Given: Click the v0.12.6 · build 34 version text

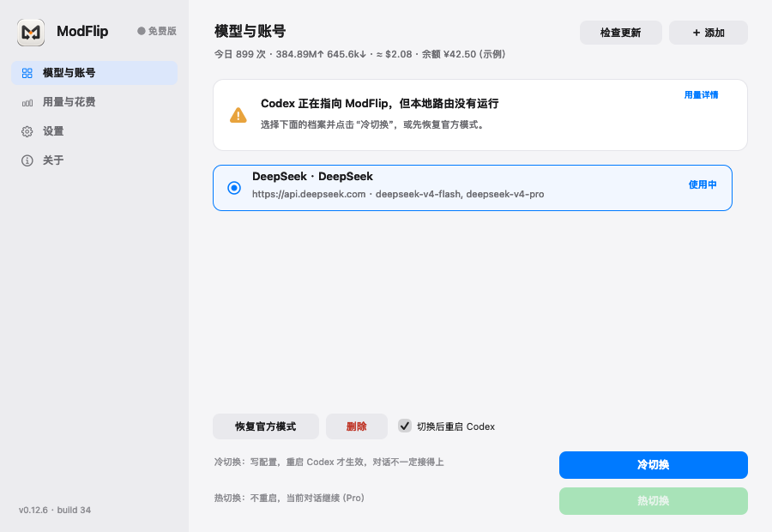Looking at the screenshot, I should coord(55,510).
